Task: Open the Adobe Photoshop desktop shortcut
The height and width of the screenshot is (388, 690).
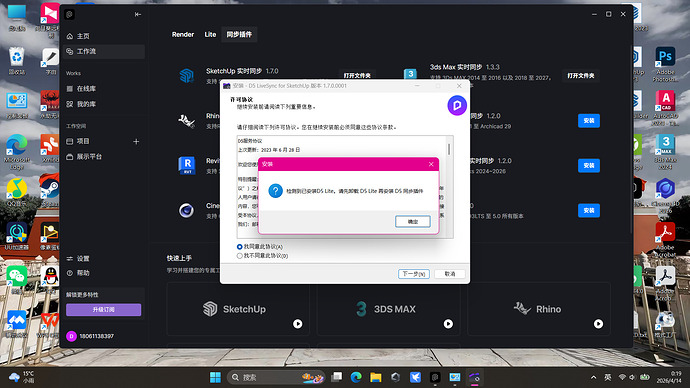Action: (665, 64)
